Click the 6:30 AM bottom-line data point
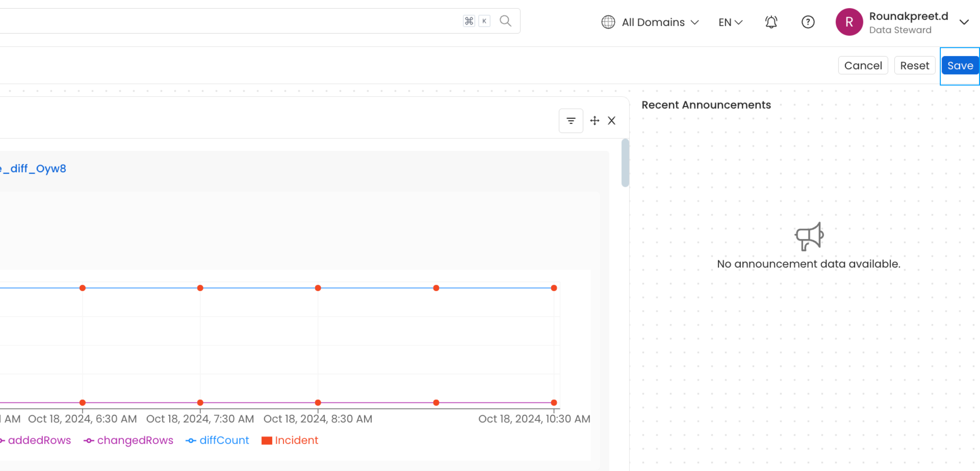Viewport: 980px width, 471px height. (83, 402)
